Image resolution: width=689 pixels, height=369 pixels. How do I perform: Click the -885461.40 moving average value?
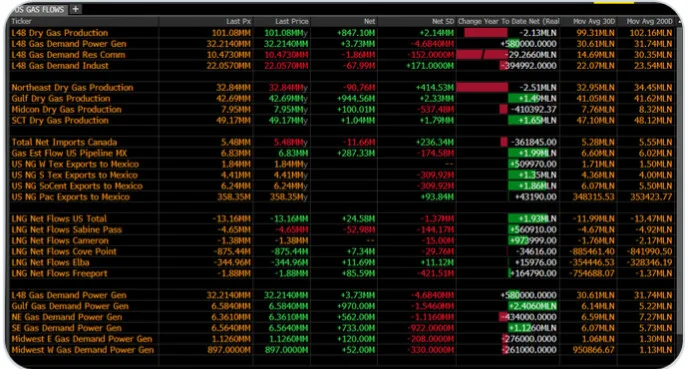tap(592, 252)
